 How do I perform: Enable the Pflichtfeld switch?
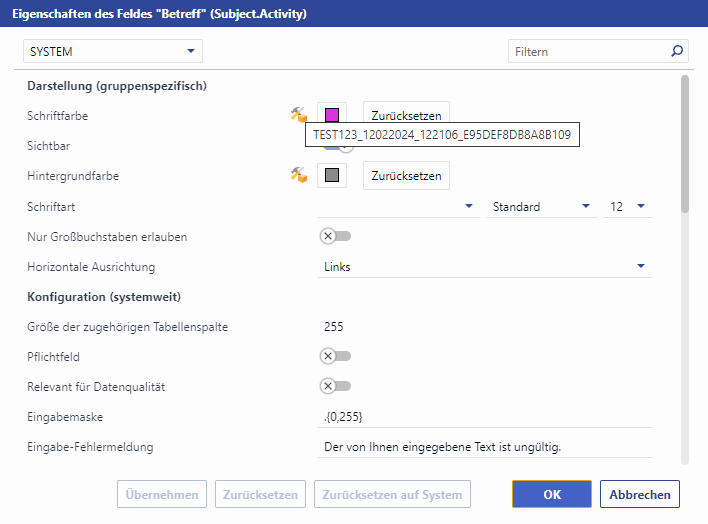click(x=334, y=356)
